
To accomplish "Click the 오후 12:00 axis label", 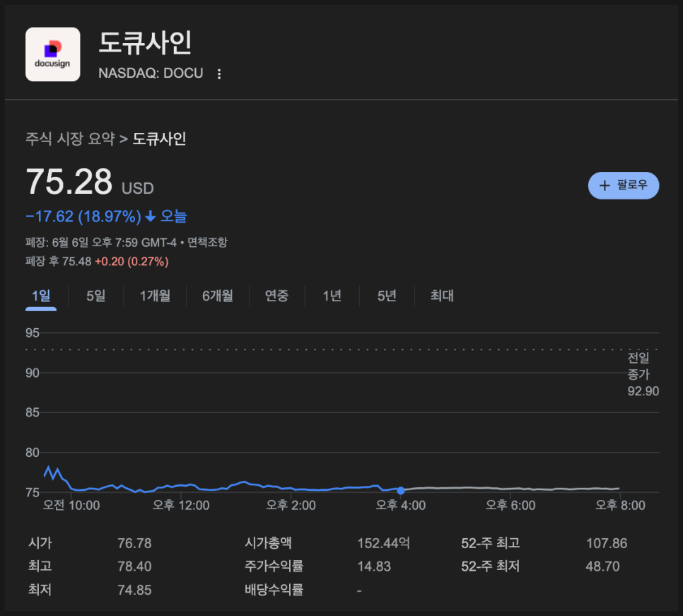I will (x=181, y=506).
